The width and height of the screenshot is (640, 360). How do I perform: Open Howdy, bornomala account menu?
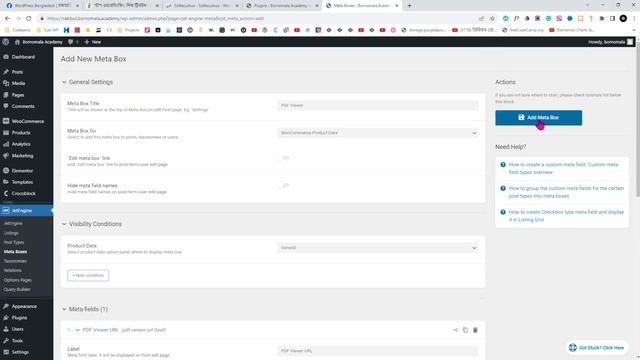[610, 42]
